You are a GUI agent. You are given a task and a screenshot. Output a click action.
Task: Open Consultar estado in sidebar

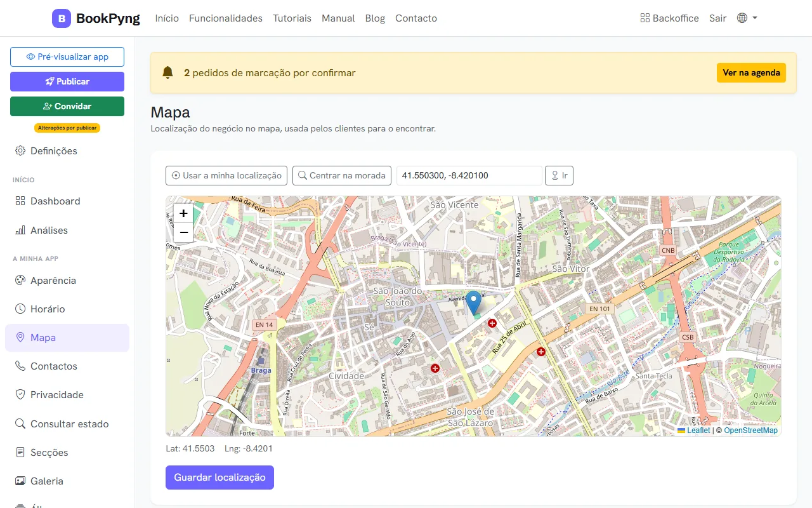[x=67, y=424]
